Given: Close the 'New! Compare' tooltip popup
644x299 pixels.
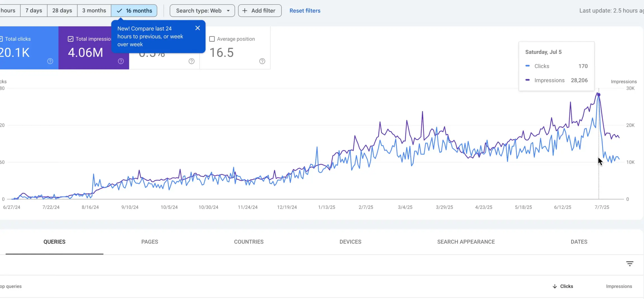Looking at the screenshot, I should [x=197, y=28].
